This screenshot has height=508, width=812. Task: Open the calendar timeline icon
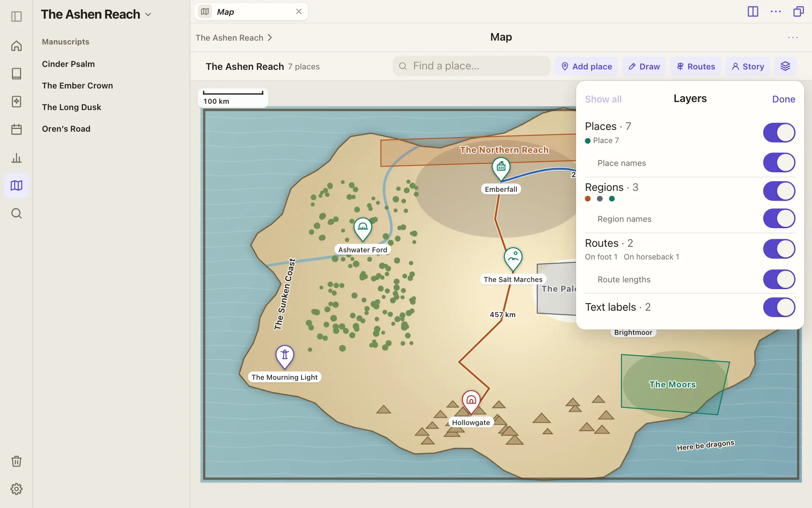pos(16,130)
